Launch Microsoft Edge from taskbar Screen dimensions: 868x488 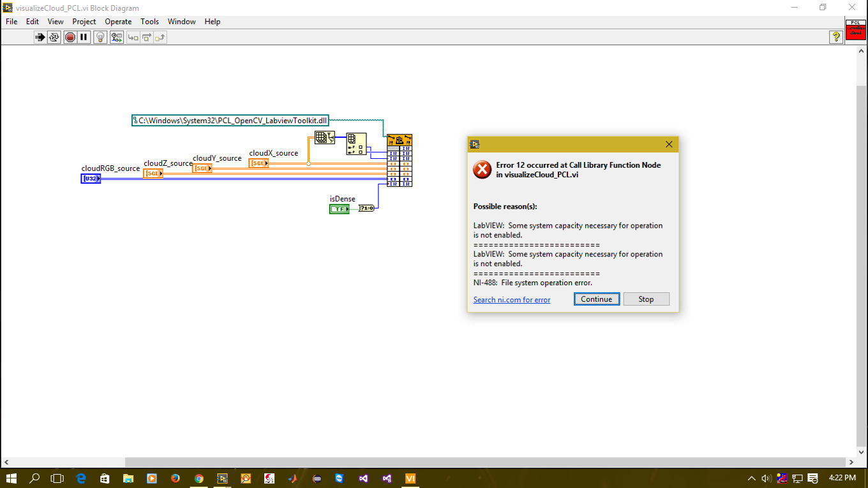point(81,478)
